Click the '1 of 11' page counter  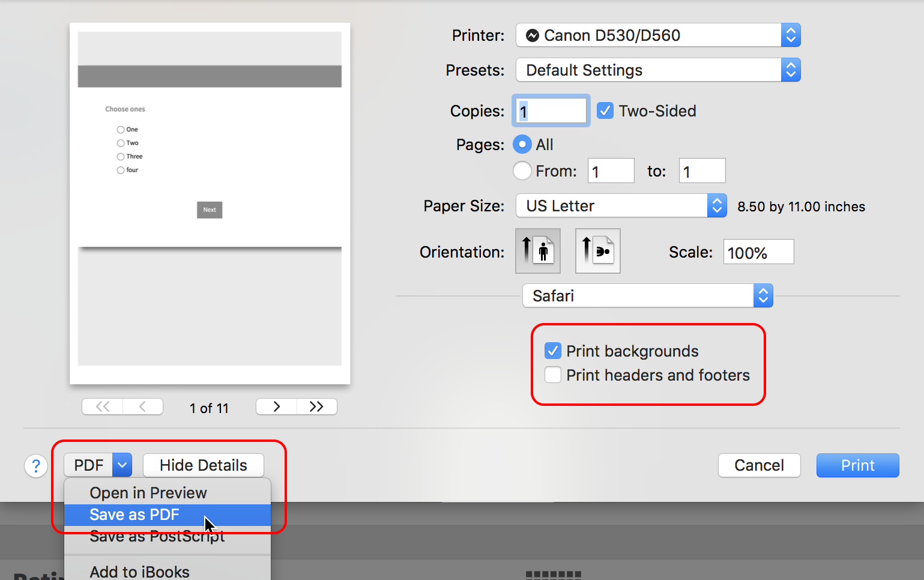[209, 408]
